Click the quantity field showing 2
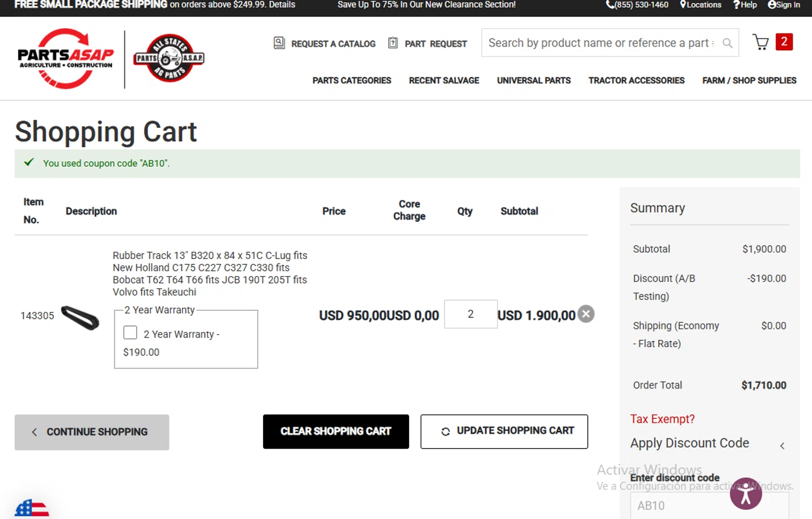Image resolution: width=812 pixels, height=519 pixels. point(471,314)
